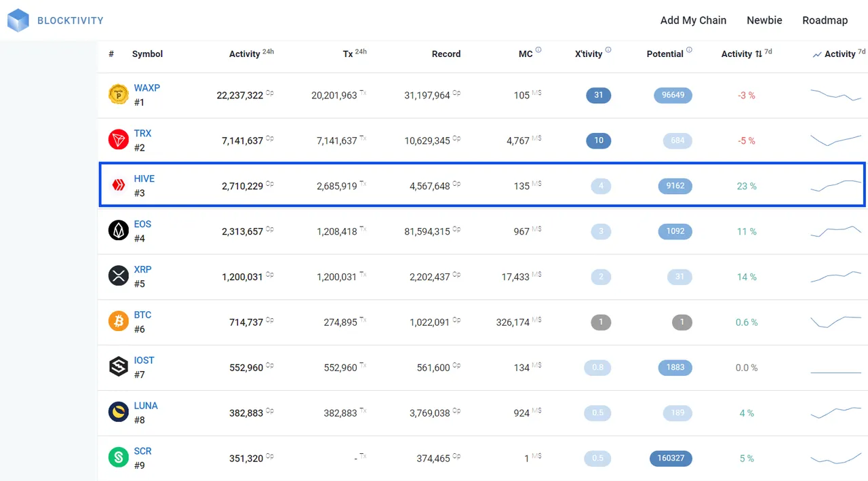Click the BLOCKTIVITY brand text
868x481 pixels.
[x=71, y=20]
